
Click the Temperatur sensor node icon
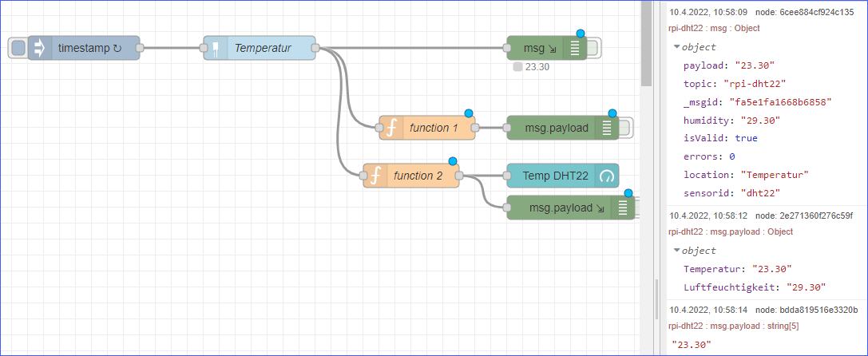pyautogui.click(x=215, y=48)
